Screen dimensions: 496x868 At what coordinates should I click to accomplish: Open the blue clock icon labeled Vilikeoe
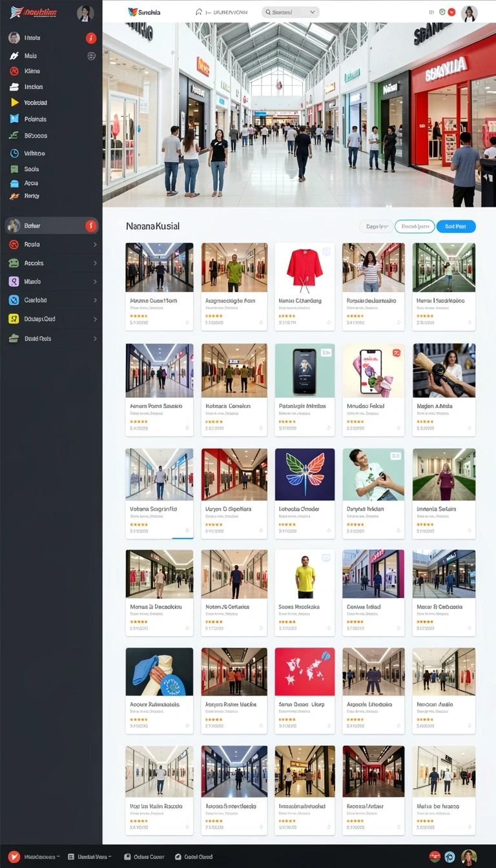pos(14,153)
